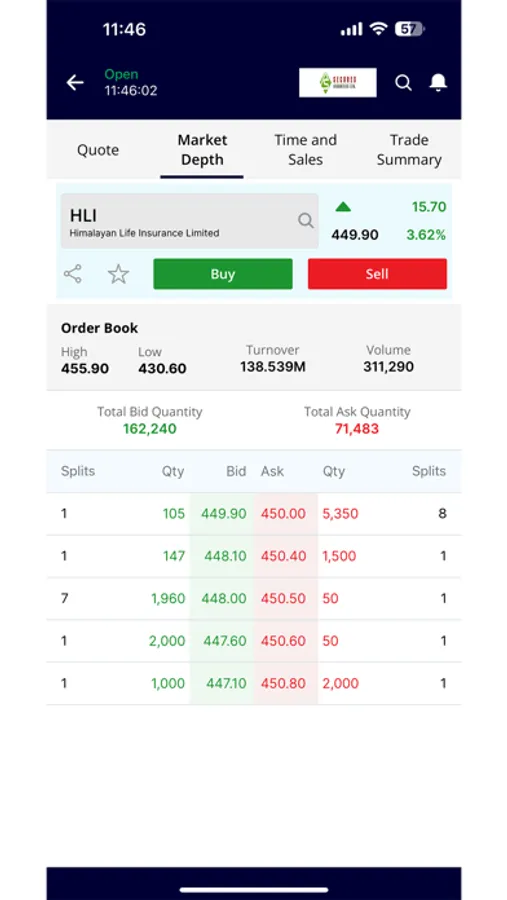This screenshot has width=507, height=900.
Task: Tap the Low value 430.60
Action: 162,368
